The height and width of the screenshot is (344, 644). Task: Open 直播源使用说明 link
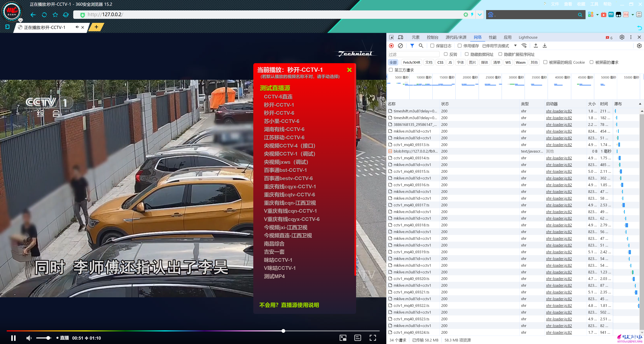click(300, 305)
